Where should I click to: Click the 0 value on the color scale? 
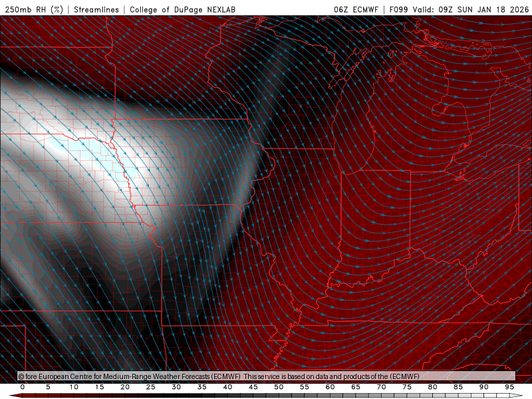(x=23, y=387)
